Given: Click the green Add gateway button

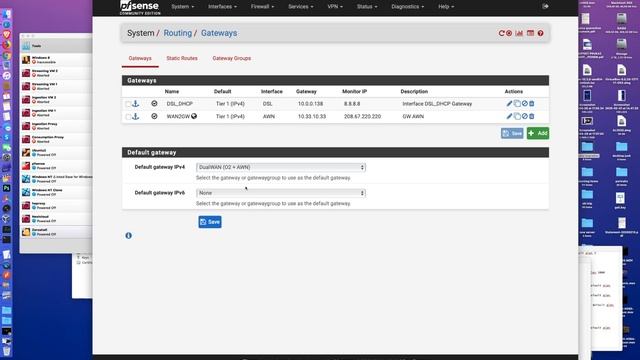Looking at the screenshot, I should [538, 133].
